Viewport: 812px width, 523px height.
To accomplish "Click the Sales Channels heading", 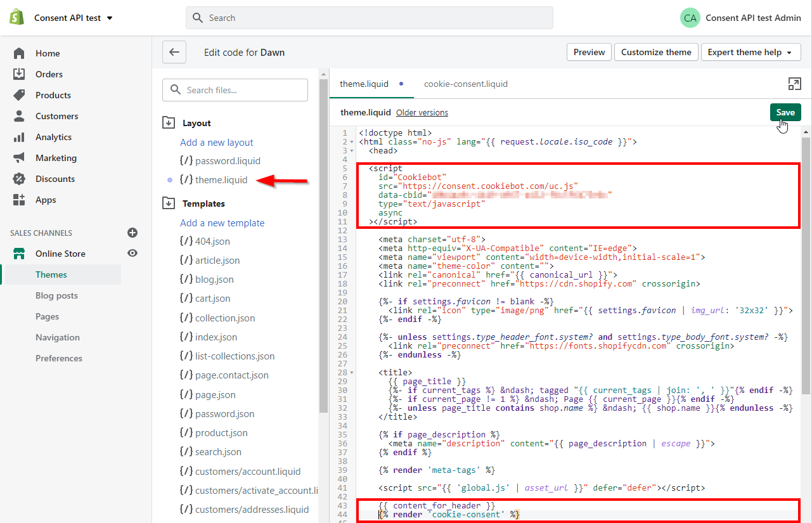I will click(41, 233).
